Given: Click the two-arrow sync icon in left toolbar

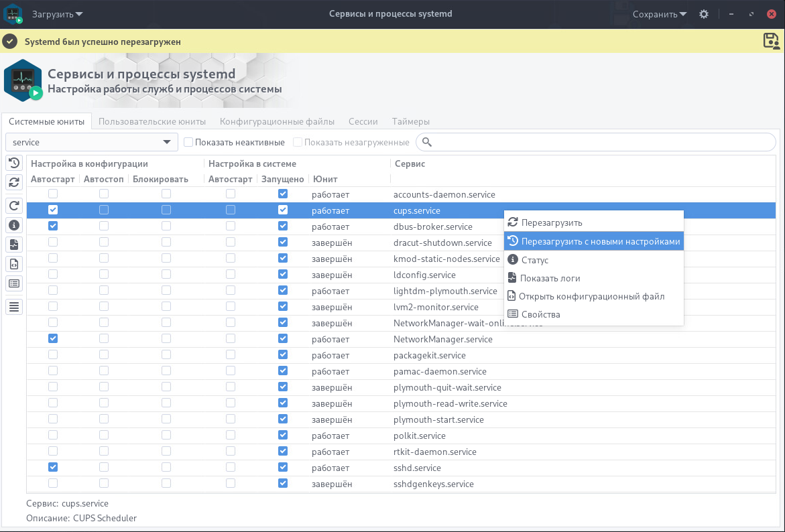Looking at the screenshot, I should (14, 182).
